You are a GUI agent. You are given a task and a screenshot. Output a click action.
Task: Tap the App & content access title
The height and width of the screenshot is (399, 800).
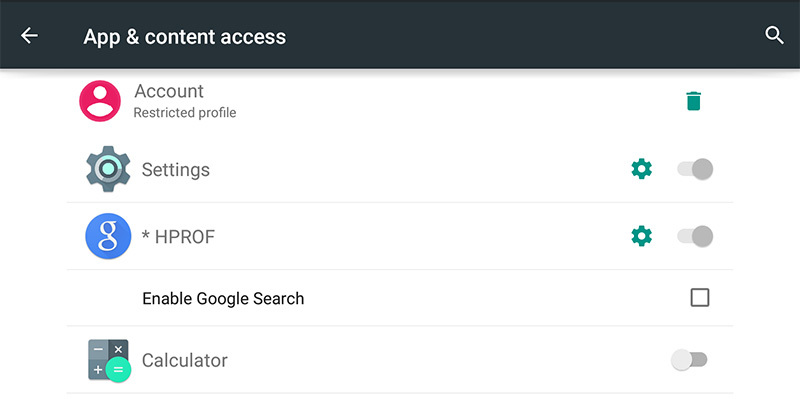(185, 37)
